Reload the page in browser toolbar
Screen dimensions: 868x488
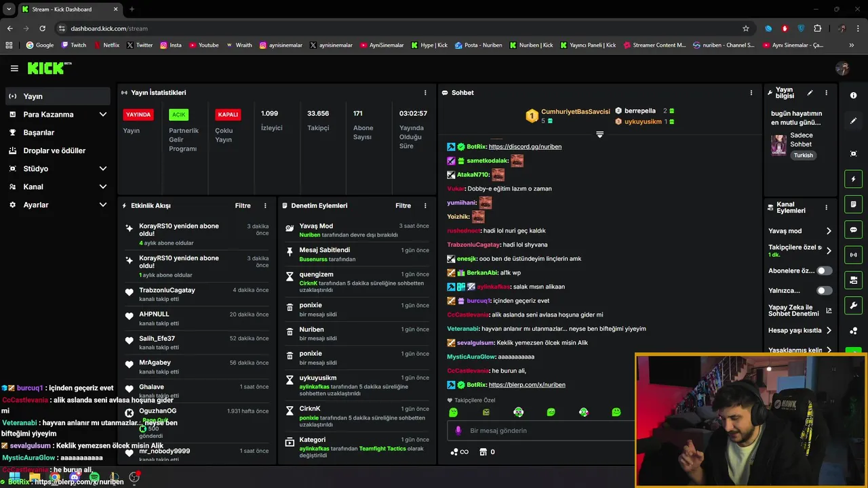tap(42, 28)
